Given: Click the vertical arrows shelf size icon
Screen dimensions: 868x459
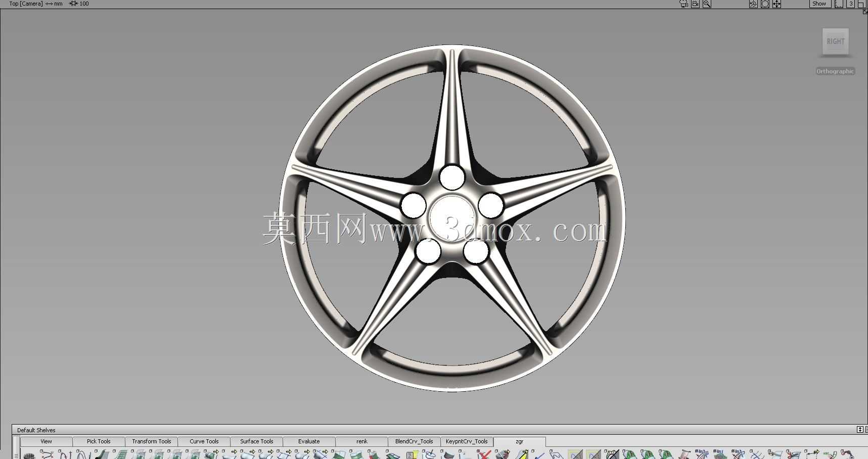Looking at the screenshot, I should [x=860, y=430].
